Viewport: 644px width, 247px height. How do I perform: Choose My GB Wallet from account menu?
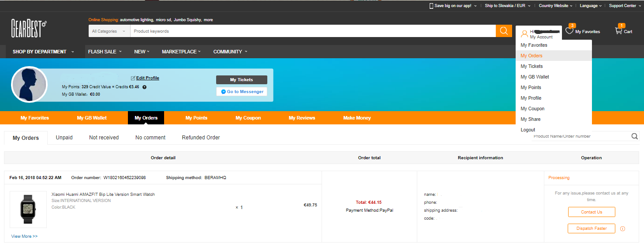click(554, 77)
